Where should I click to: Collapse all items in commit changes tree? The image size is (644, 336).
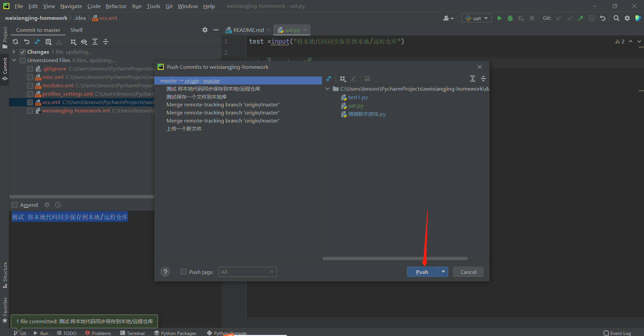point(106,42)
